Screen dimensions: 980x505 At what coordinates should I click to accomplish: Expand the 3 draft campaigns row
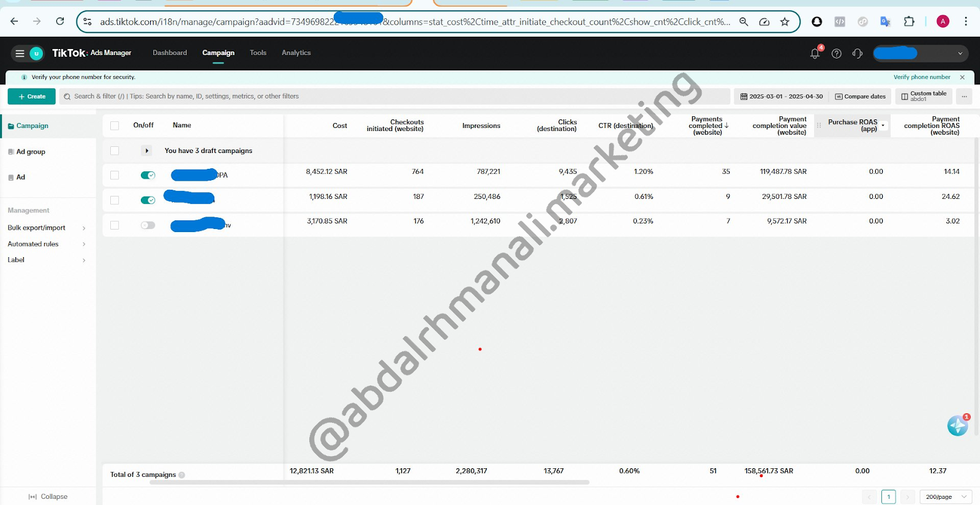click(146, 151)
